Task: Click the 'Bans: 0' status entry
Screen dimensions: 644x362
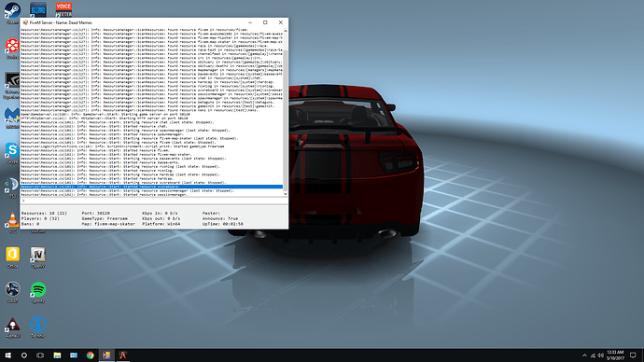Action: [x=31, y=224]
